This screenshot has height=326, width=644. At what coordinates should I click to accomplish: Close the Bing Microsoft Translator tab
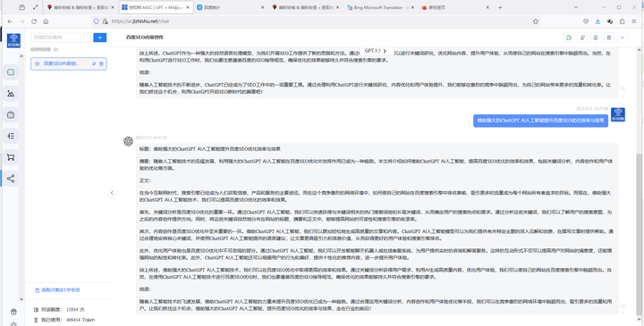(x=412, y=7)
